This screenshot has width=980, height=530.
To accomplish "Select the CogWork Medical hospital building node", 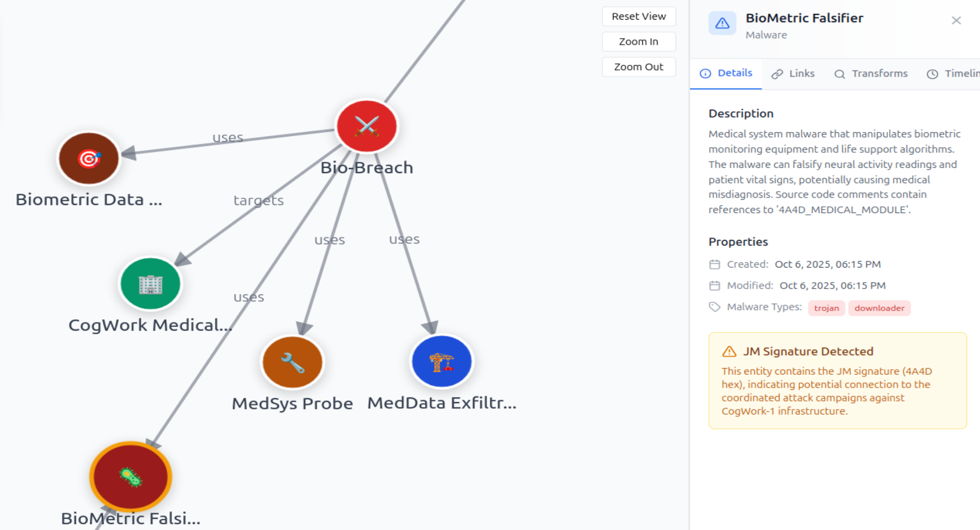I will pyautogui.click(x=150, y=284).
